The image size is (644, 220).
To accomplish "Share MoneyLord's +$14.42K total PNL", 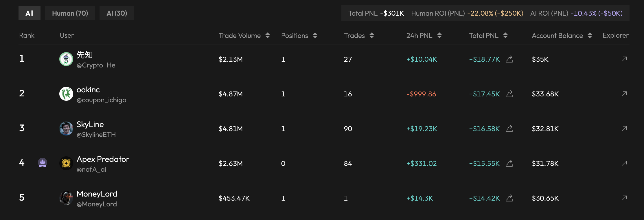I will click(509, 198).
